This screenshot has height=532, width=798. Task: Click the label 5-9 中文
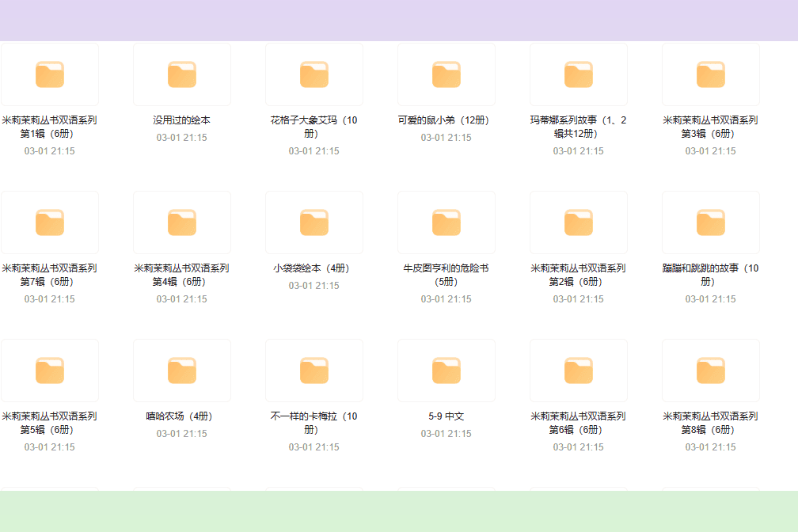[x=446, y=416]
